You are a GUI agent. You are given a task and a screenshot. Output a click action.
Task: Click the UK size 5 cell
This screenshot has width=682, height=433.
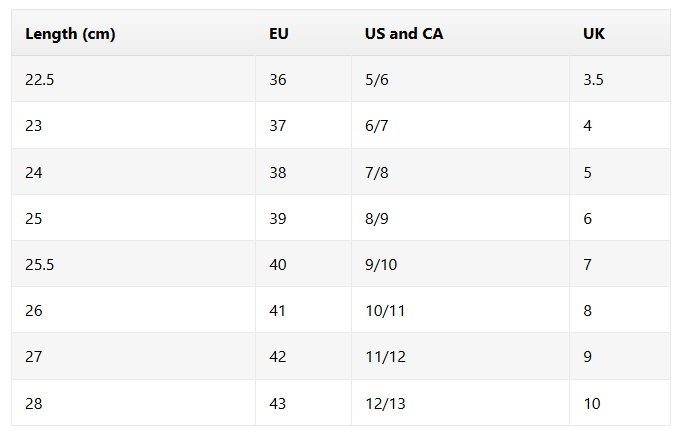tap(620, 172)
